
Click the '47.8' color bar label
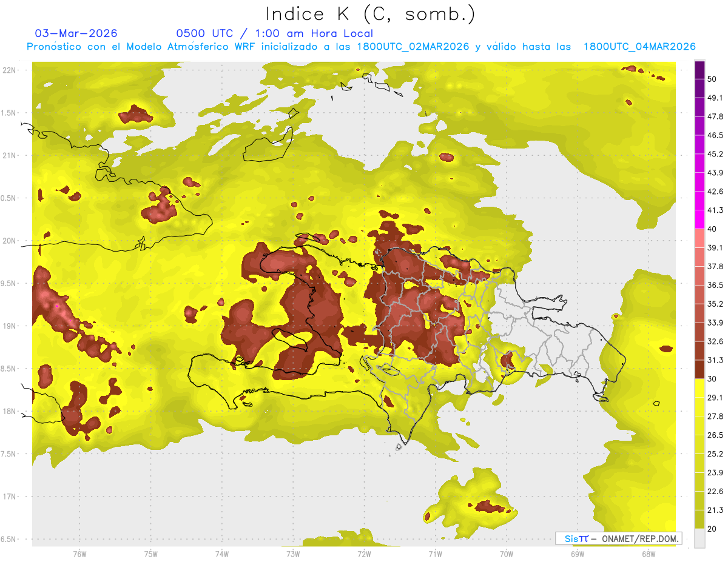(715, 117)
